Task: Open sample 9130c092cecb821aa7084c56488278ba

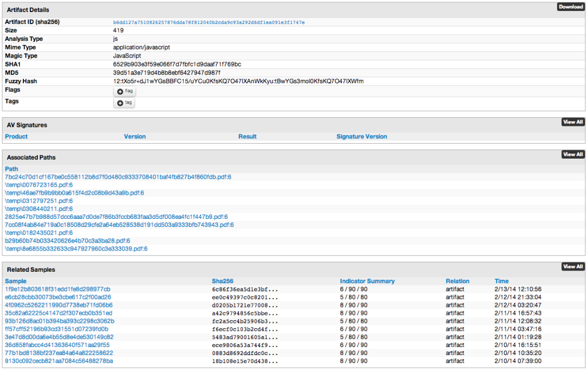Action: [x=59, y=361]
